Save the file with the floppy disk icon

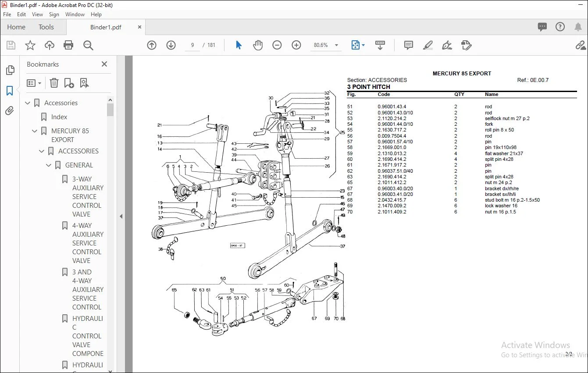[11, 45]
